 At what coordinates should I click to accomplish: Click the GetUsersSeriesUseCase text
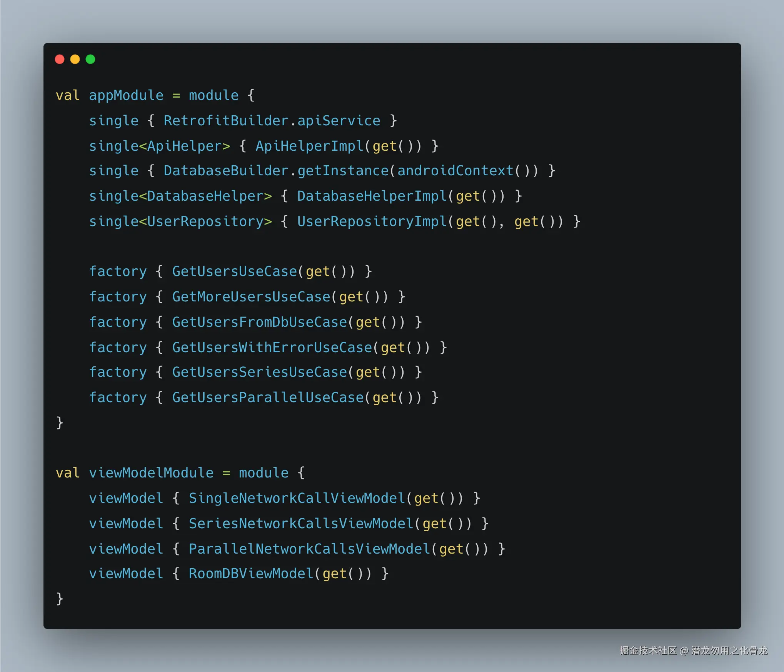pyautogui.click(x=259, y=372)
